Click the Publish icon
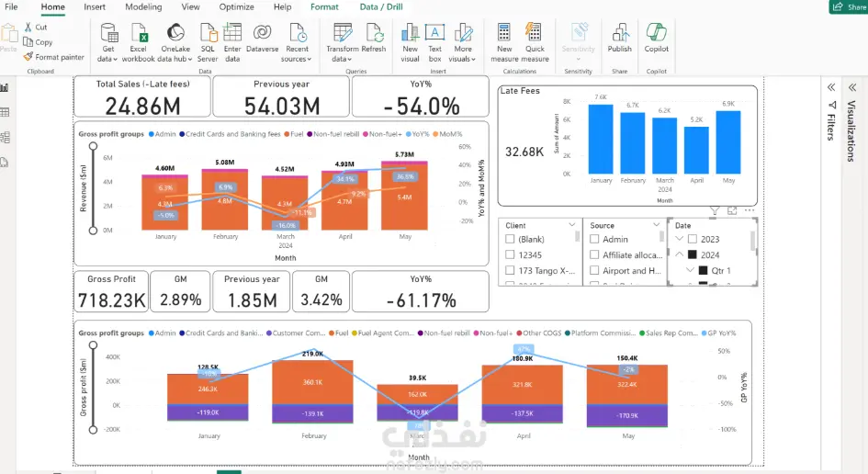The height and width of the screenshot is (474, 868). 620,33
